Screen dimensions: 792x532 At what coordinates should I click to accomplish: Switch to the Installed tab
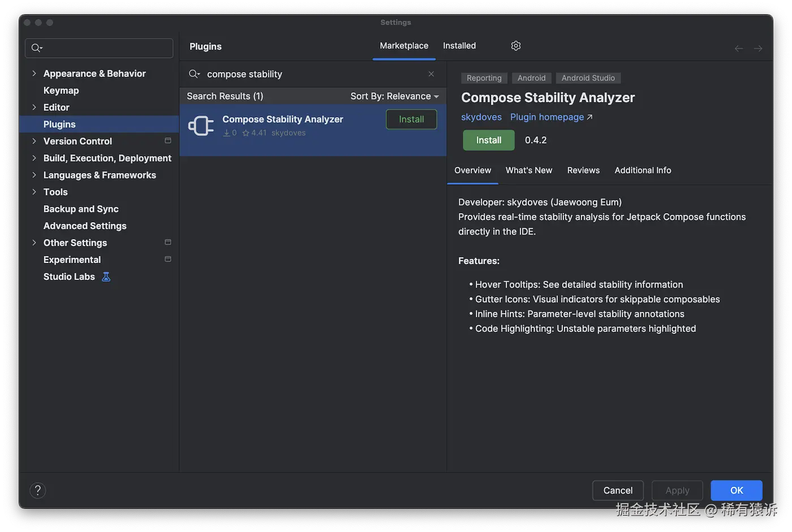(459, 46)
